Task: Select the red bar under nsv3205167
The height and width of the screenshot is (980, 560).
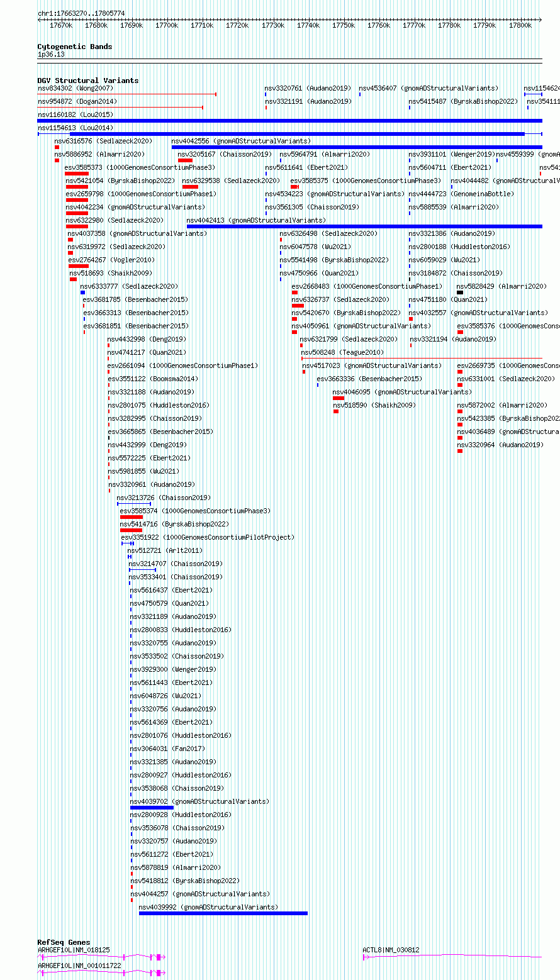Action: click(x=185, y=160)
